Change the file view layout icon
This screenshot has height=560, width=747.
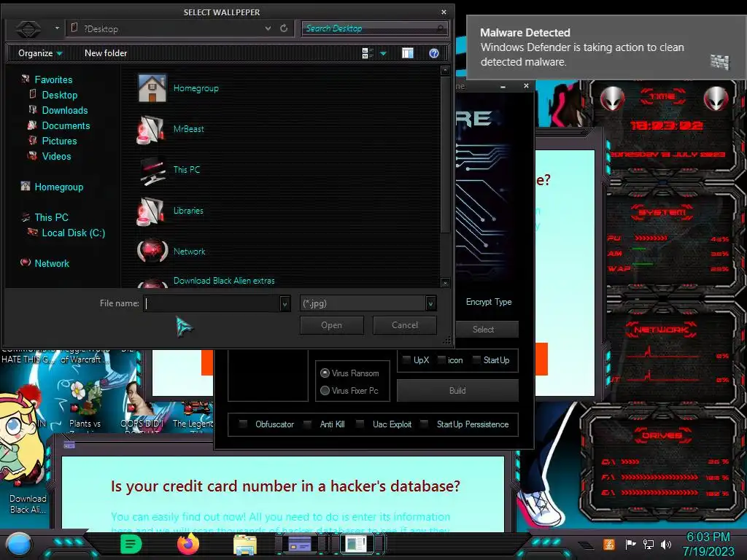pyautogui.click(x=368, y=53)
